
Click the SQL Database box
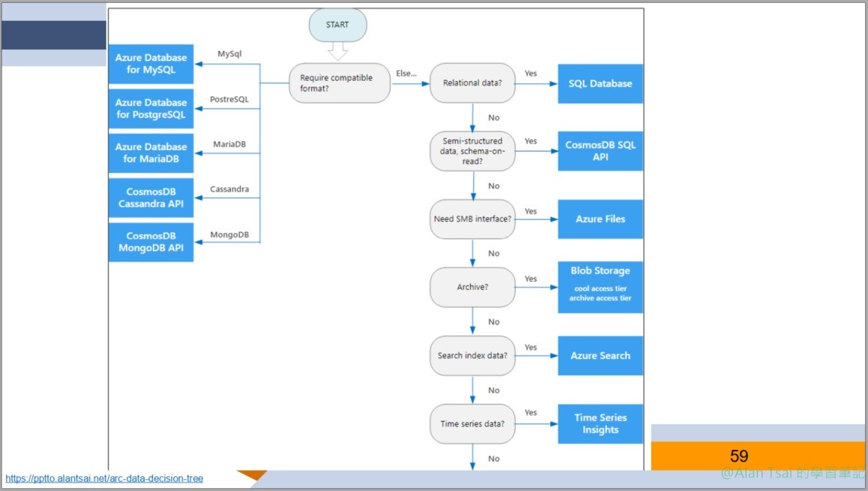tap(600, 84)
